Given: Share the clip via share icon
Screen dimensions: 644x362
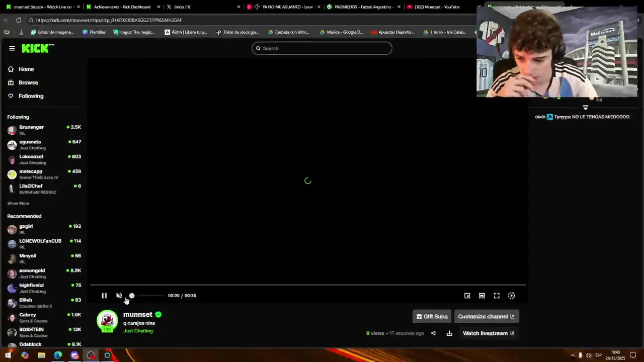Looking at the screenshot, I should 433,333.
